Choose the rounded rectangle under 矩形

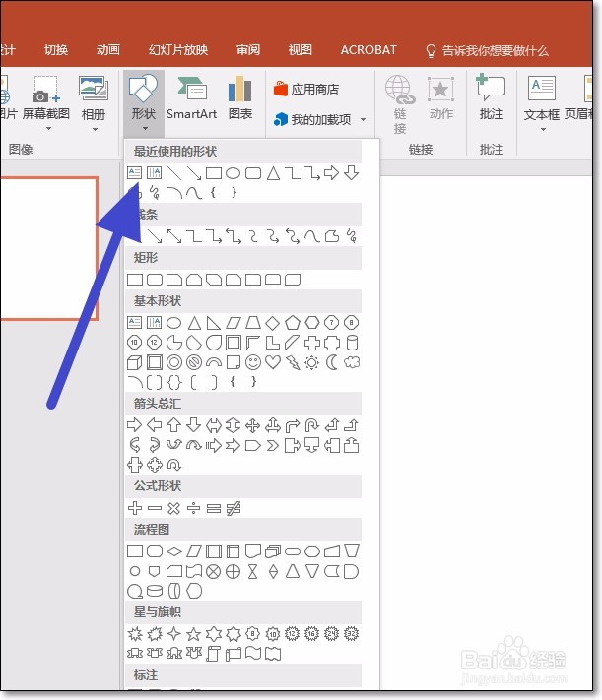(x=155, y=280)
